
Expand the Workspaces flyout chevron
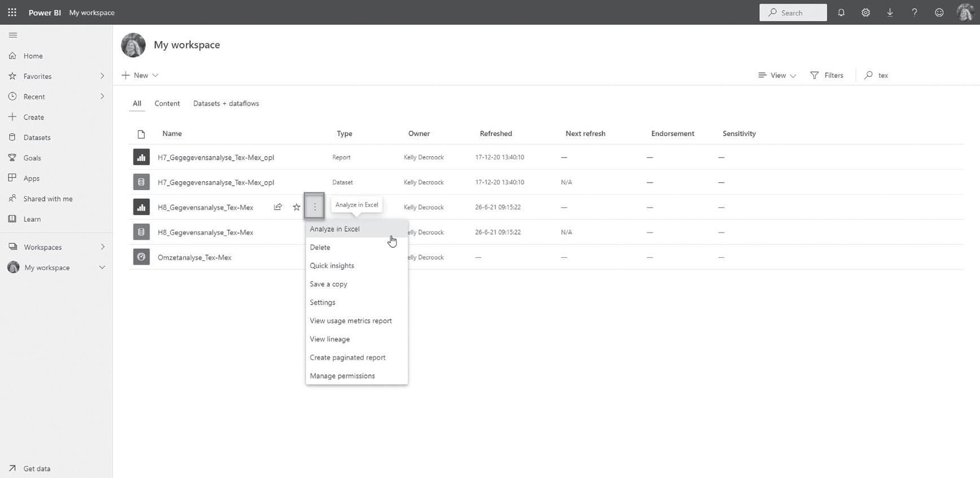102,247
